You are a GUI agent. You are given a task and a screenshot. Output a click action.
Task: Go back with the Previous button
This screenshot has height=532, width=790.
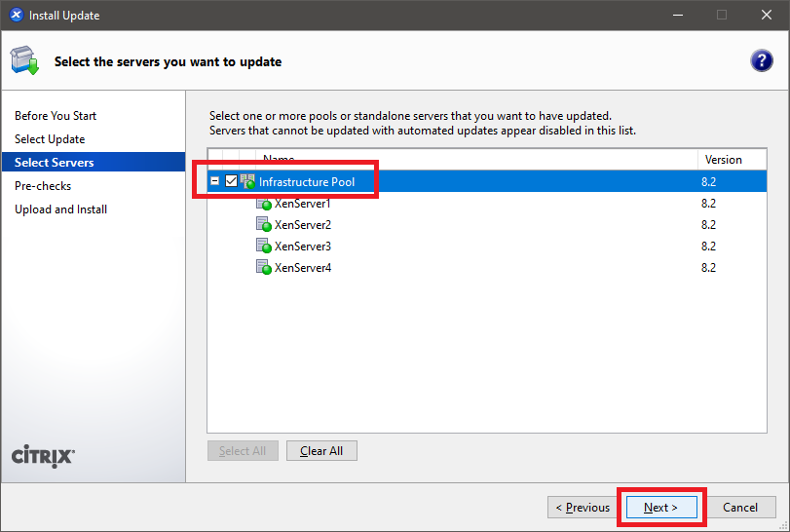[x=583, y=507]
